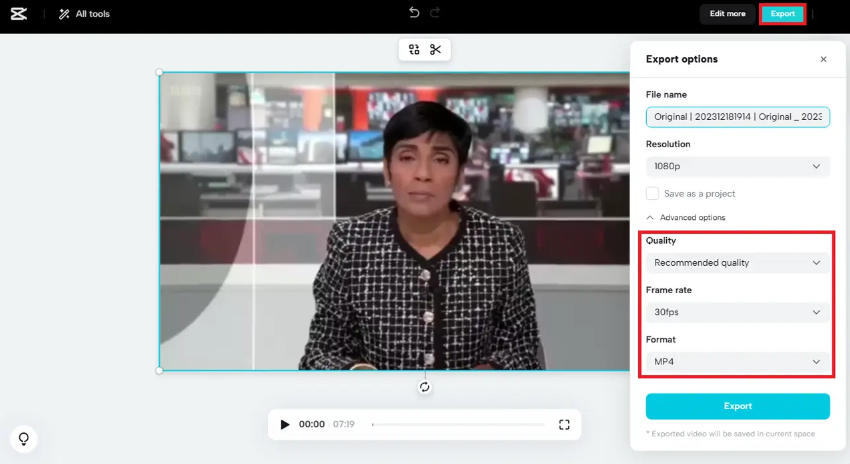The height and width of the screenshot is (464, 850).
Task: Click the rotate handle below the video
Action: (425, 387)
